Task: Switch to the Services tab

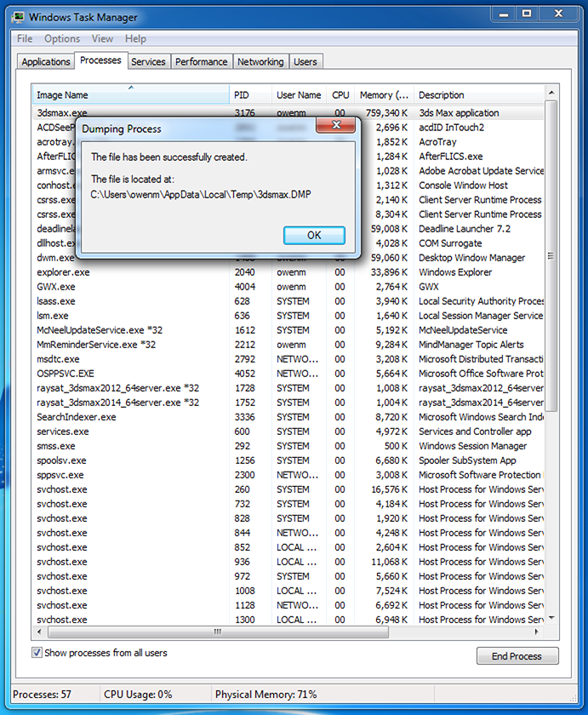Action: [148, 61]
